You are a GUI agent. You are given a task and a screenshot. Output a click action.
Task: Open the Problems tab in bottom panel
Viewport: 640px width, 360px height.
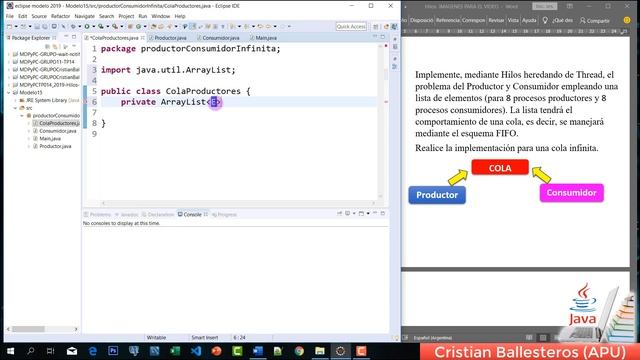[x=98, y=214]
